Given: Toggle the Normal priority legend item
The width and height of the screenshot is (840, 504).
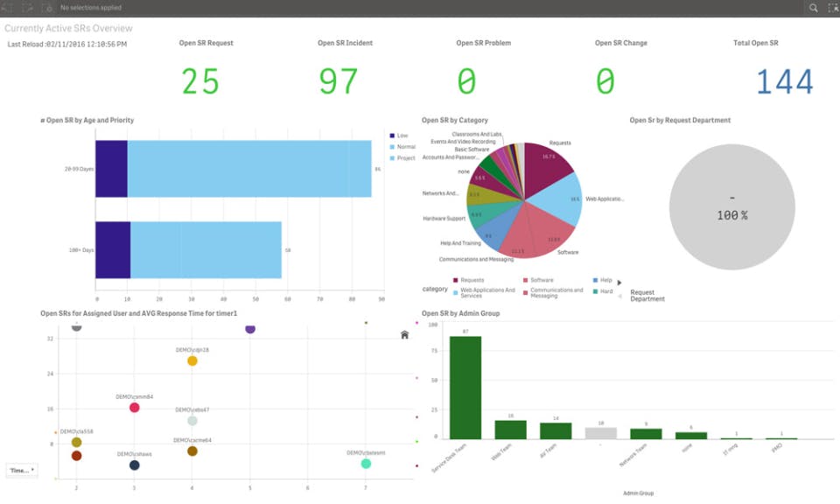Looking at the screenshot, I should click(x=402, y=147).
